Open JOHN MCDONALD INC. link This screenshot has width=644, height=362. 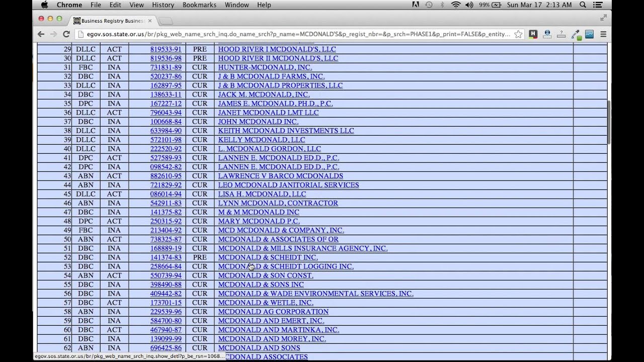point(258,122)
